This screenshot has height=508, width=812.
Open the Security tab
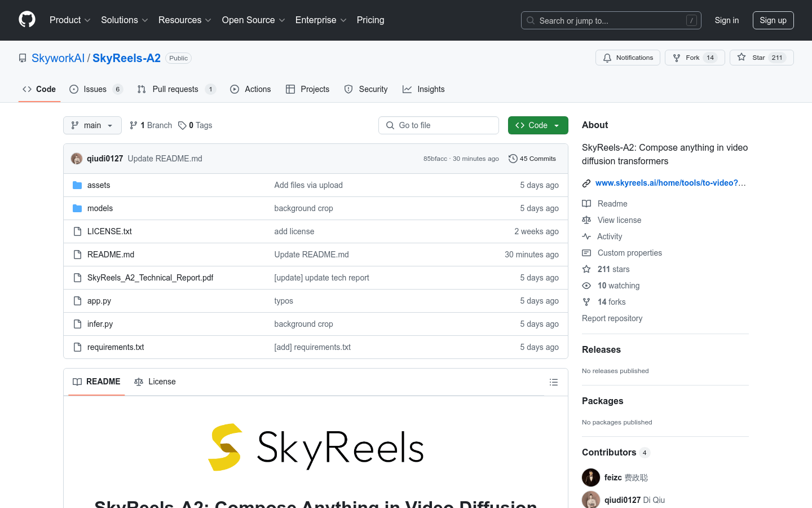tap(366, 89)
